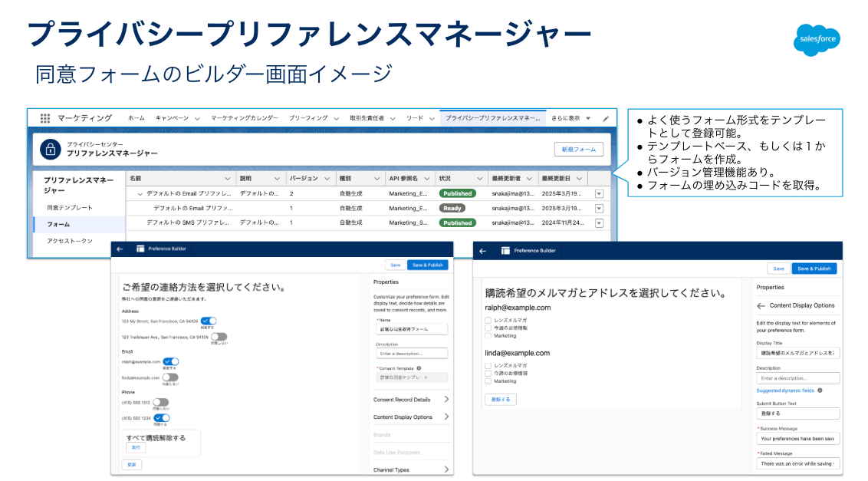The height and width of the screenshot is (481, 868).
Task: Toggle the (415) 555 1234 phone switch
Action: (x=162, y=418)
